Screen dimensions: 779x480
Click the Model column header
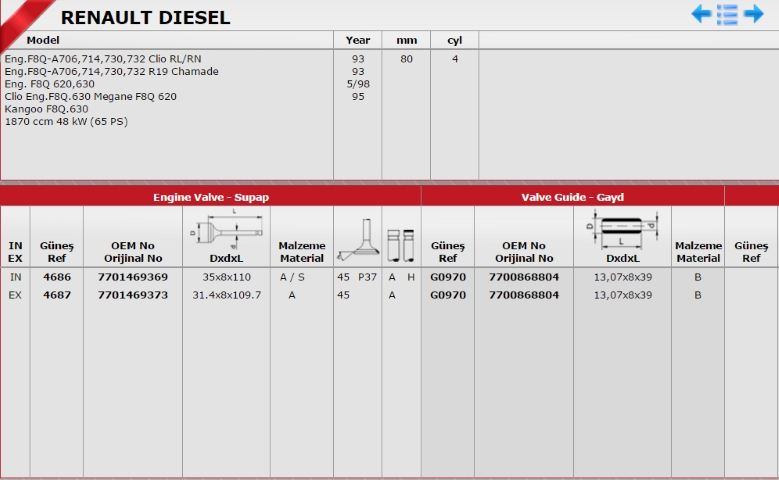(43, 40)
